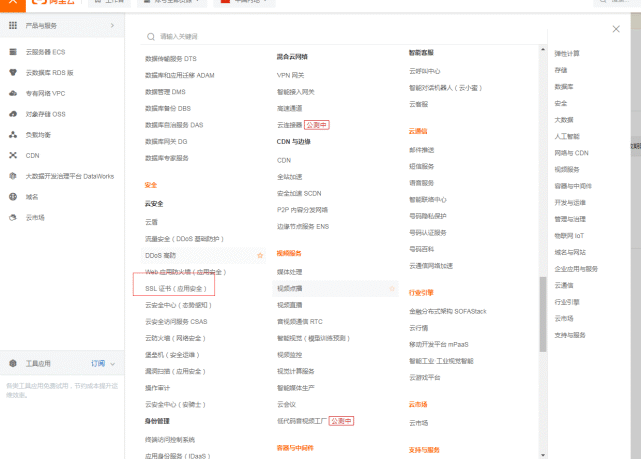
Task: Click the CDN sidebar icon
Action: 13,156
